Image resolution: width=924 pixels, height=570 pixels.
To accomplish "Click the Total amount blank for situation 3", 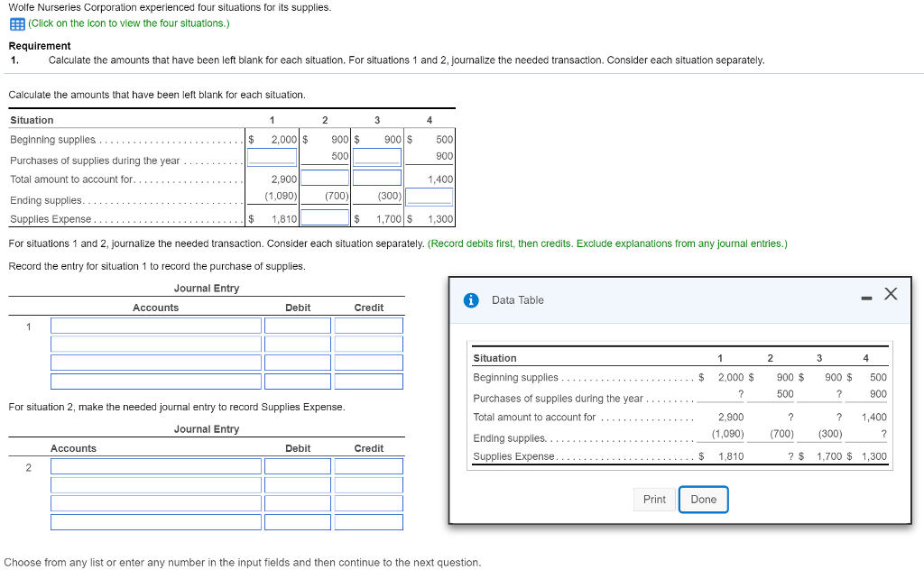I will (x=376, y=179).
